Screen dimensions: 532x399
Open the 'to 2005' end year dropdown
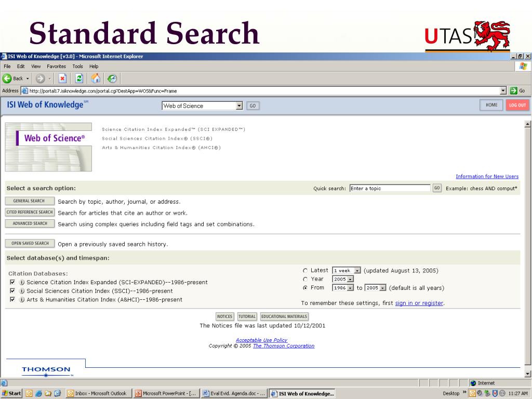point(383,288)
